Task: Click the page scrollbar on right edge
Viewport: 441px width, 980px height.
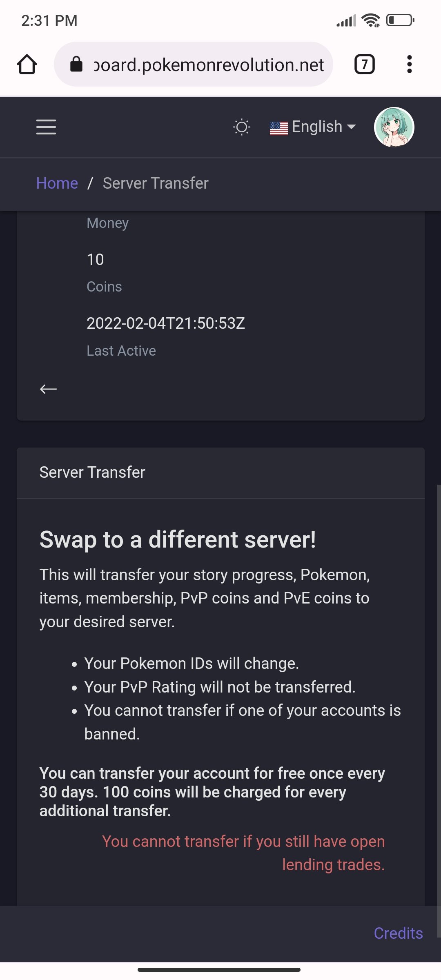Action: (439, 694)
